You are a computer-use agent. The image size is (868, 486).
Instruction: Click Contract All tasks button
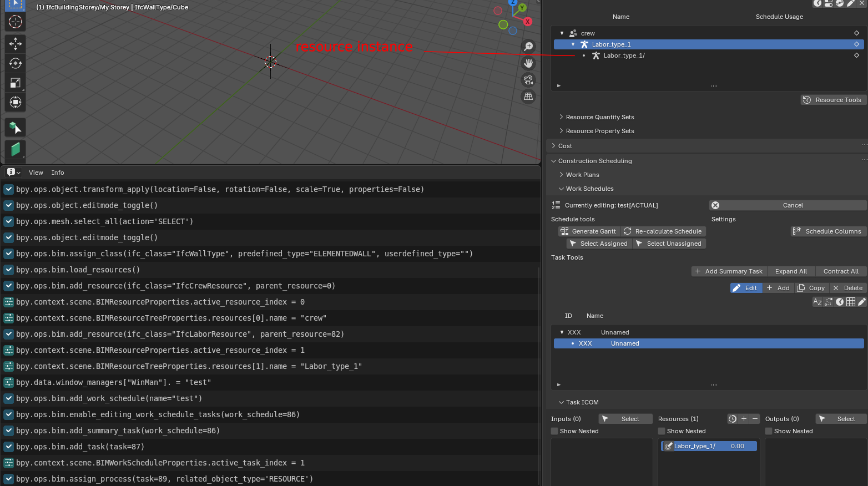coord(841,271)
